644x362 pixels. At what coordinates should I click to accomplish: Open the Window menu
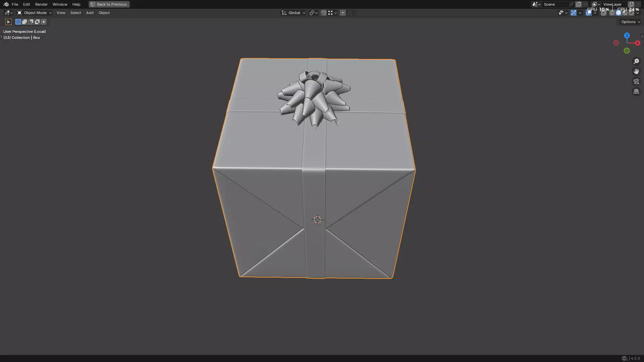click(x=60, y=4)
